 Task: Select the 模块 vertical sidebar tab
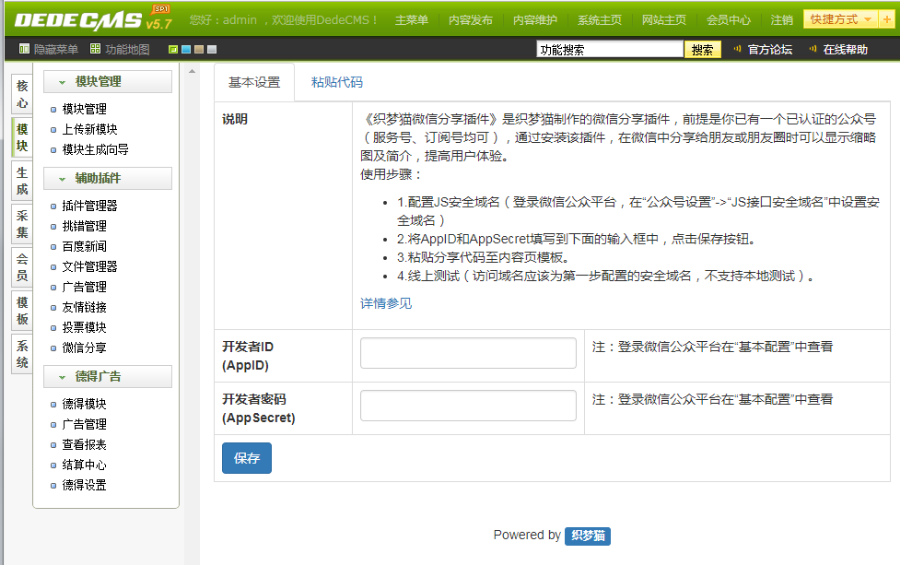tap(22, 137)
